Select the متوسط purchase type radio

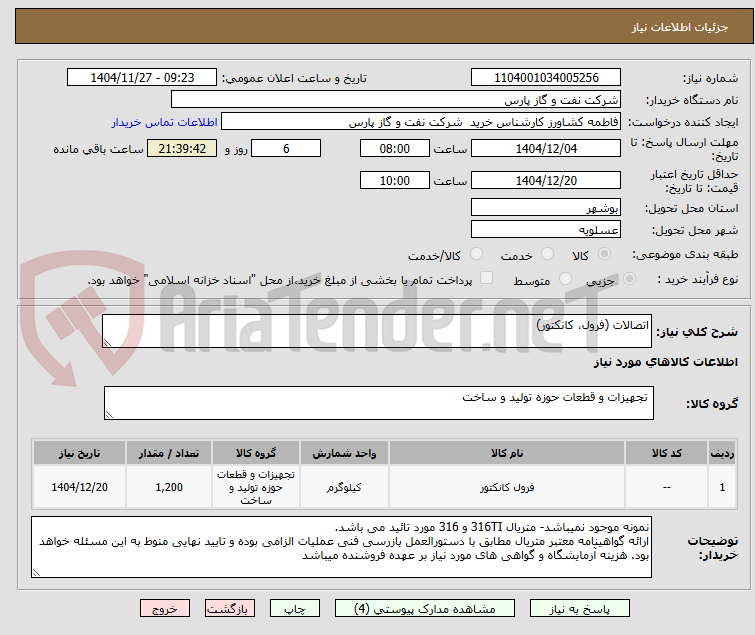click(565, 279)
